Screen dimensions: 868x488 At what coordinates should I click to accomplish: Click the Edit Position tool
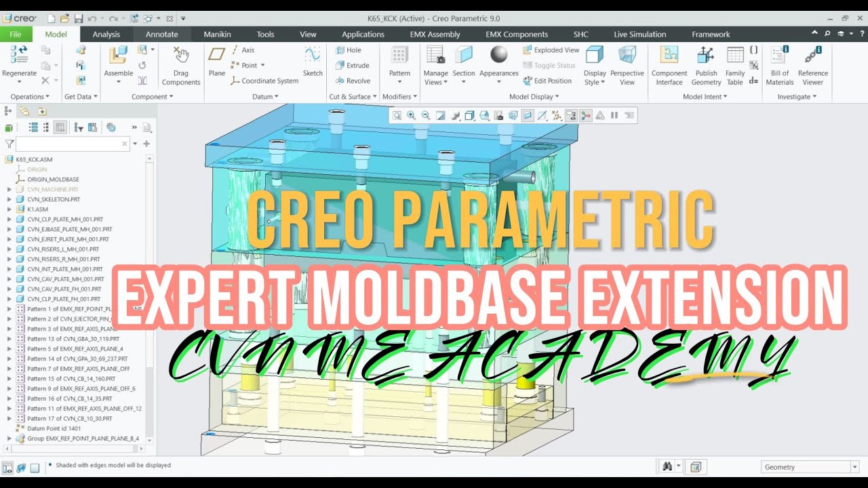[x=547, y=81]
